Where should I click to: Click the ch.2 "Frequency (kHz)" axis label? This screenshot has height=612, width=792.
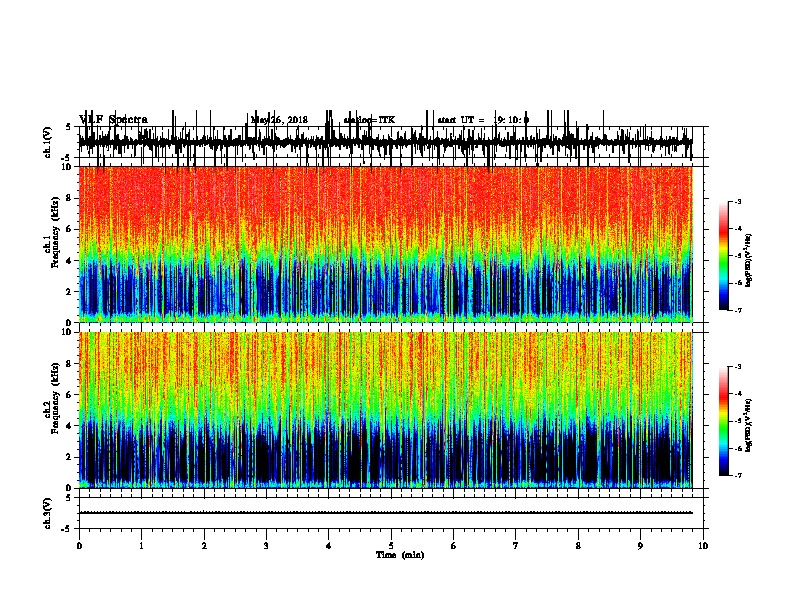55,397
